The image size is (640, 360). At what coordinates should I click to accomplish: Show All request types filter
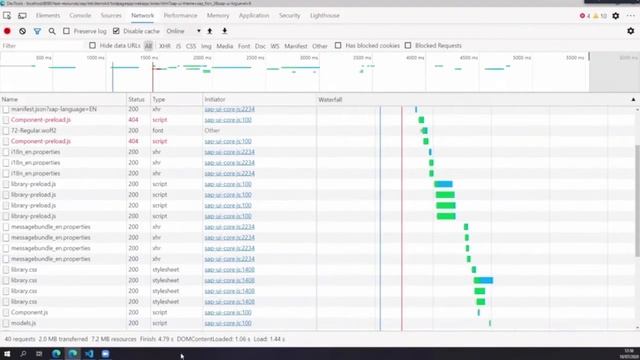(x=148, y=46)
